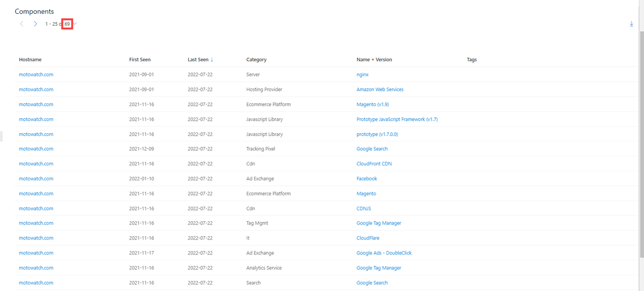This screenshot has width=644, height=291.
Task: Sort by First Seen column header
Action: point(140,60)
